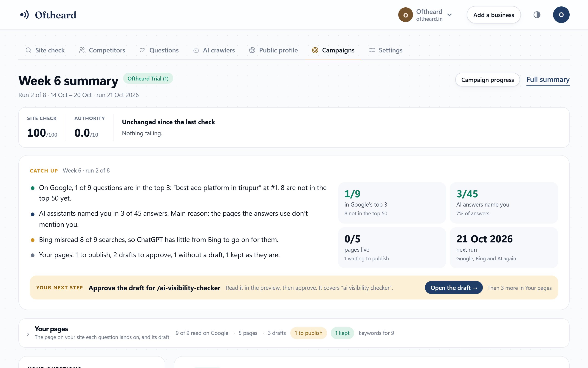588x368 pixels.
Task: Click the Open the draft button
Action: (x=454, y=288)
